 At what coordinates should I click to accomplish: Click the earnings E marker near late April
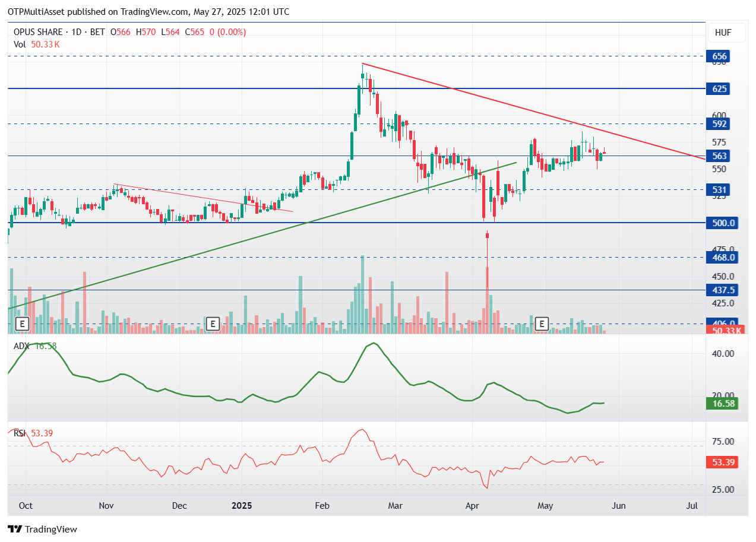[542, 324]
